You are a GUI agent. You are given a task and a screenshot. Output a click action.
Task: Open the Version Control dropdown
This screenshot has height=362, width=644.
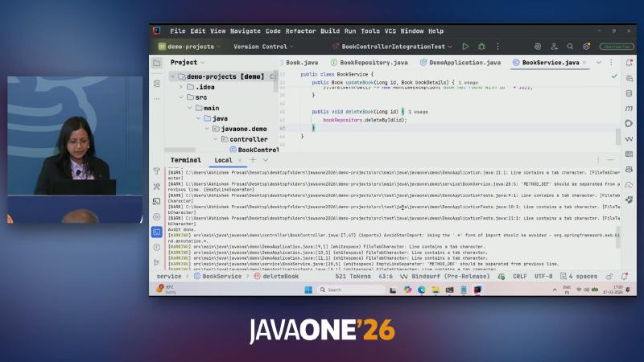263,47
